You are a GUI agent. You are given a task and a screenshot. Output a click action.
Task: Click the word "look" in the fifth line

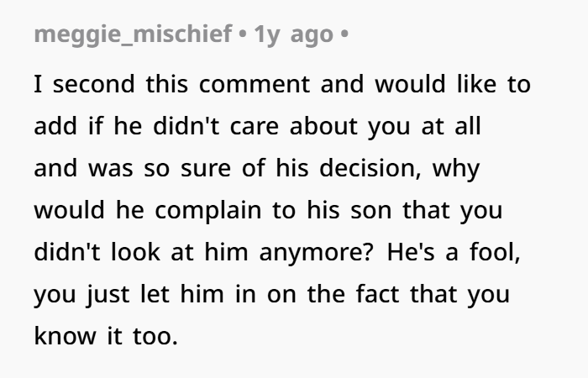pos(135,252)
